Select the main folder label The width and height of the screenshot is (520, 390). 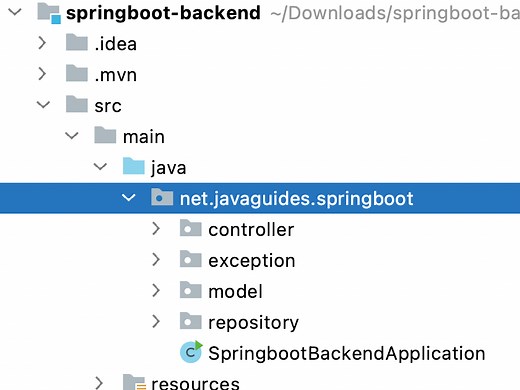click(x=144, y=137)
